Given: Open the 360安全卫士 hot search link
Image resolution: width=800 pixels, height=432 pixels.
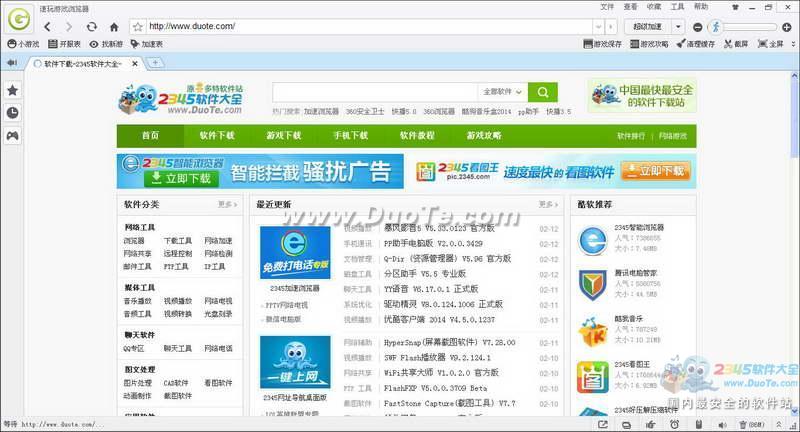Looking at the screenshot, I should coord(365,111).
